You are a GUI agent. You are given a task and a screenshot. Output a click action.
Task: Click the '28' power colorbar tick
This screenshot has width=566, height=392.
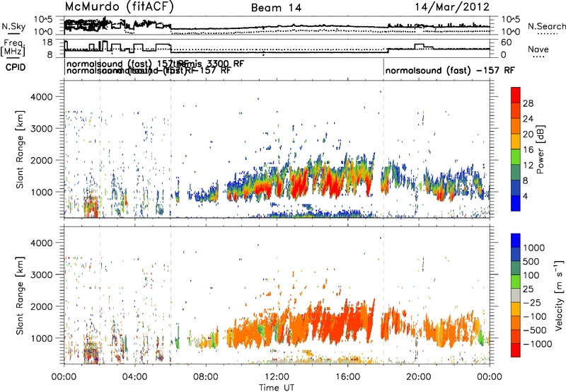pos(528,103)
